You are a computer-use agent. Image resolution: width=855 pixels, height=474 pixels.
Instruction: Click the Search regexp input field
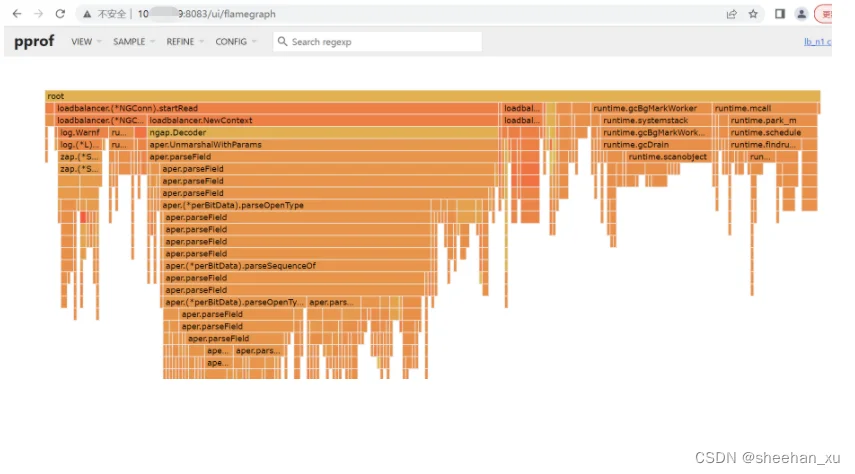377,41
